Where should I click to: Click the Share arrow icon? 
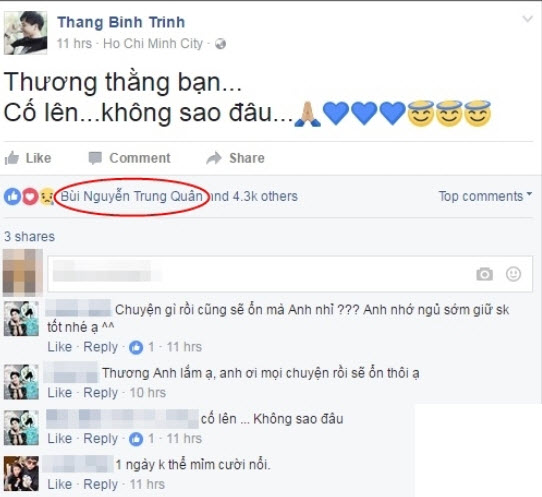pyautogui.click(x=214, y=158)
